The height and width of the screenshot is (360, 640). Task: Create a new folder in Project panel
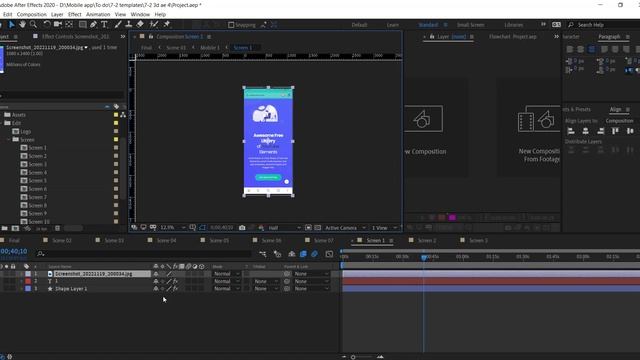(x=4, y=228)
